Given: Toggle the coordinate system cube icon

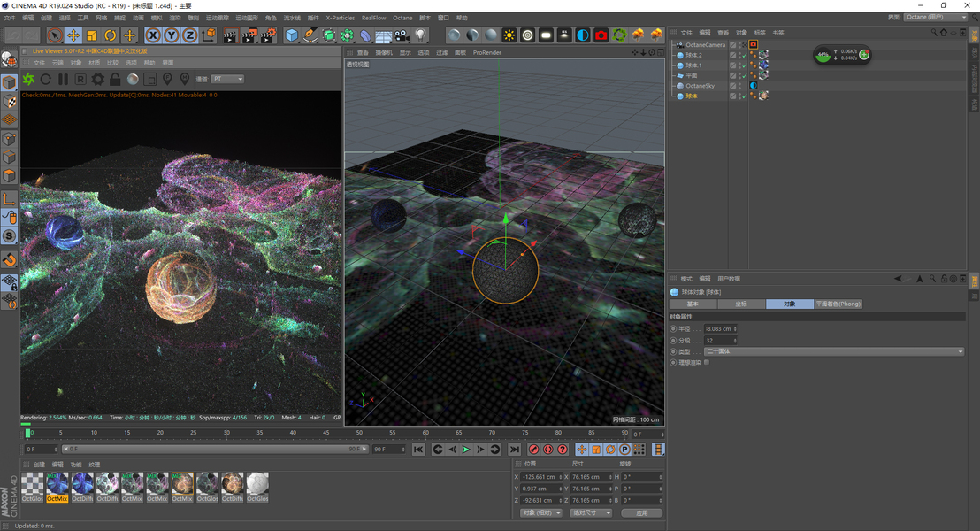Looking at the screenshot, I should 209,35.
